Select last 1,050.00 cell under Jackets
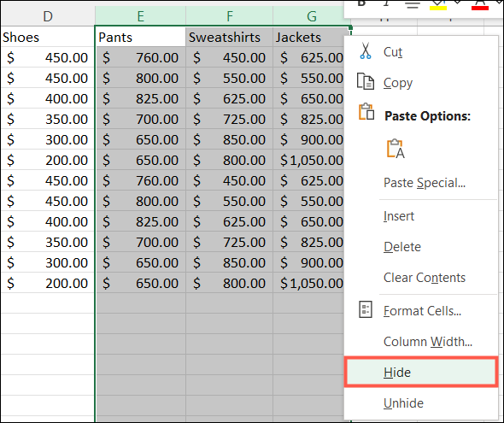The width and height of the screenshot is (504, 423). click(x=308, y=283)
